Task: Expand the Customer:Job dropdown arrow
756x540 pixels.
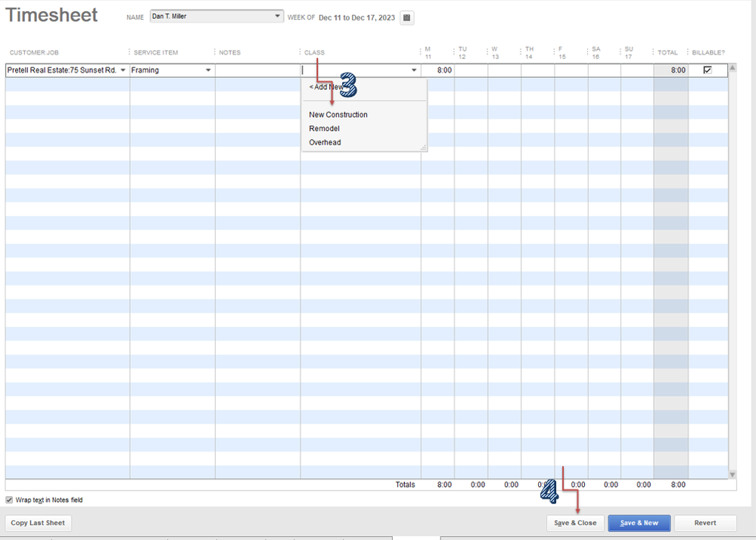Action: [x=123, y=70]
